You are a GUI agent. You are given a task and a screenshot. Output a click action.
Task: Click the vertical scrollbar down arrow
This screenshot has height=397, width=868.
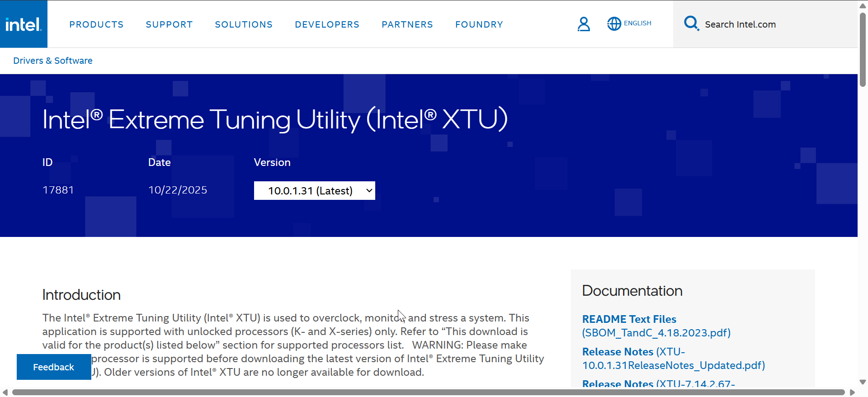(x=863, y=382)
